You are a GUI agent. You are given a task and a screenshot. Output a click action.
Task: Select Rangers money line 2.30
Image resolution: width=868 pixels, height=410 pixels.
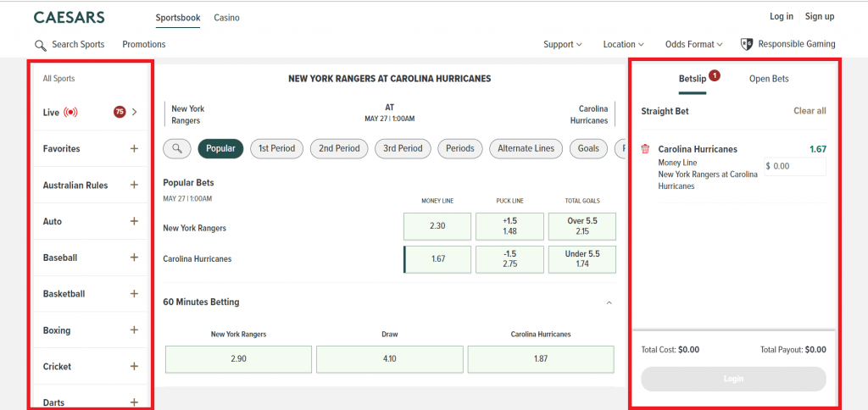tap(437, 226)
